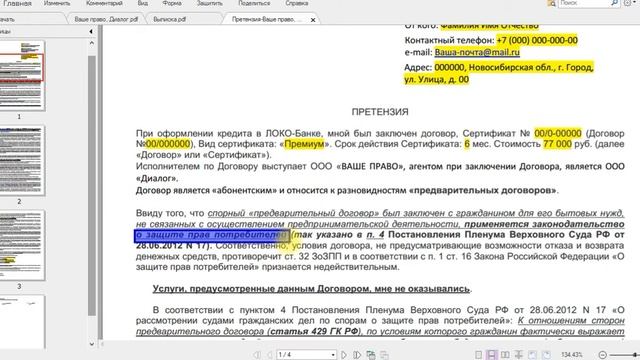The width and height of the screenshot is (640, 360).
Task: Click the blue highlighted 'о защите прав потребителей' text
Action: [x=211, y=236]
